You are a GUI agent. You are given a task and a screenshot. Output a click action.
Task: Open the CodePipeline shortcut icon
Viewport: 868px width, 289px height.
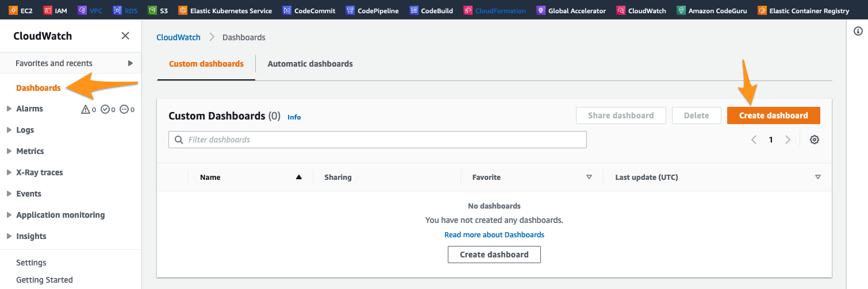point(350,10)
